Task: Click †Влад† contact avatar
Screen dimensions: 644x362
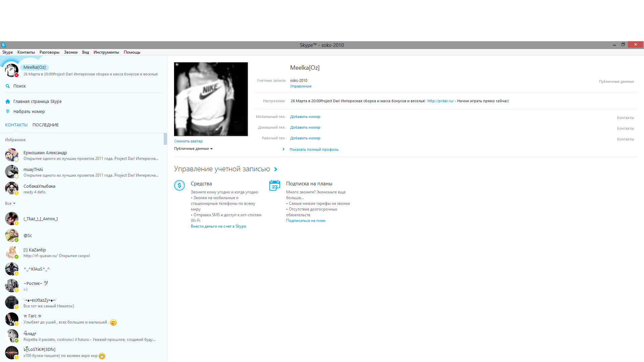Action: point(12,336)
